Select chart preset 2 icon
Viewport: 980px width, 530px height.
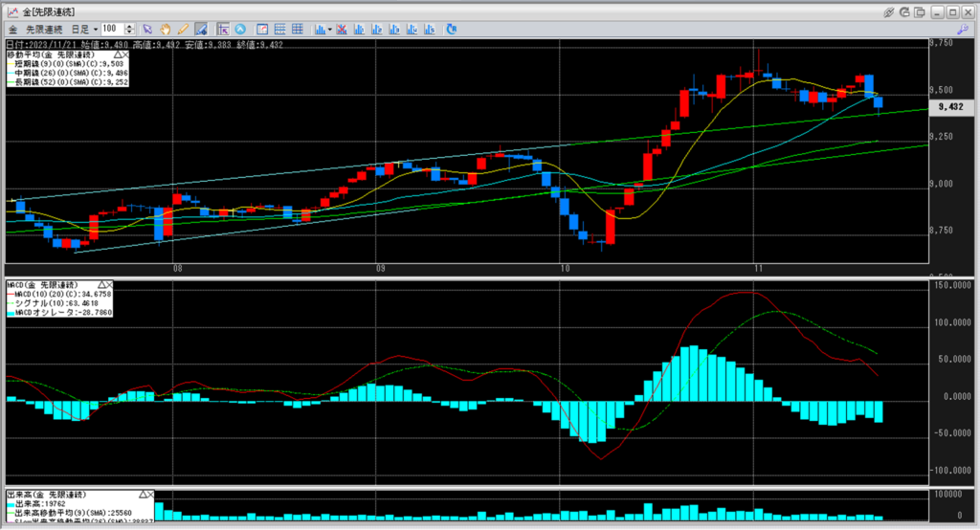coord(377,30)
